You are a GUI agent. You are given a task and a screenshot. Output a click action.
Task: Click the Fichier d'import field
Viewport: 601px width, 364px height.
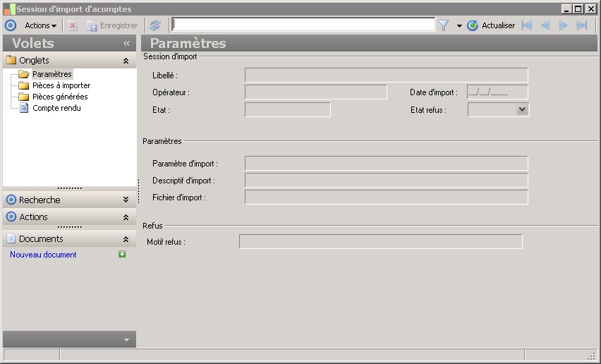387,198
